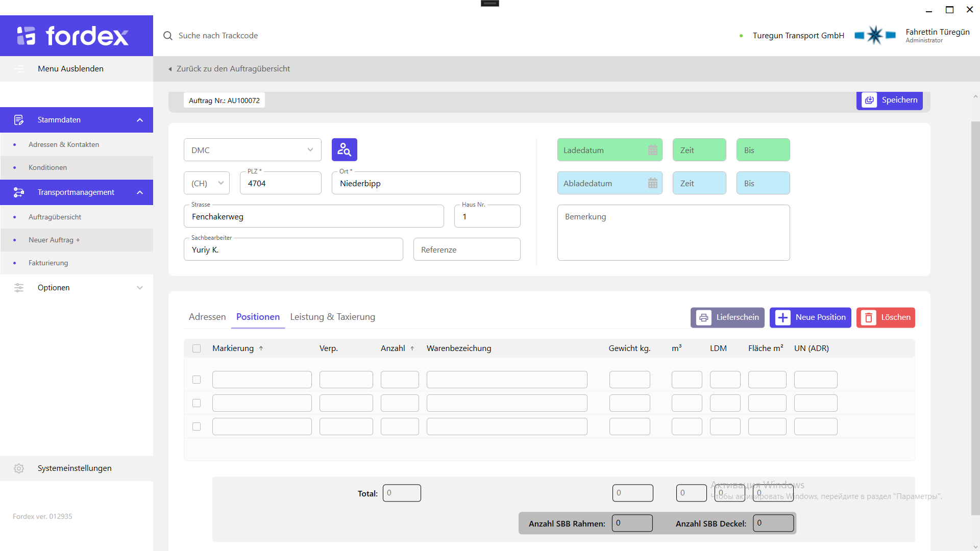Click the Bemerkung text field
Image resolution: width=980 pixels, height=551 pixels.
point(673,233)
